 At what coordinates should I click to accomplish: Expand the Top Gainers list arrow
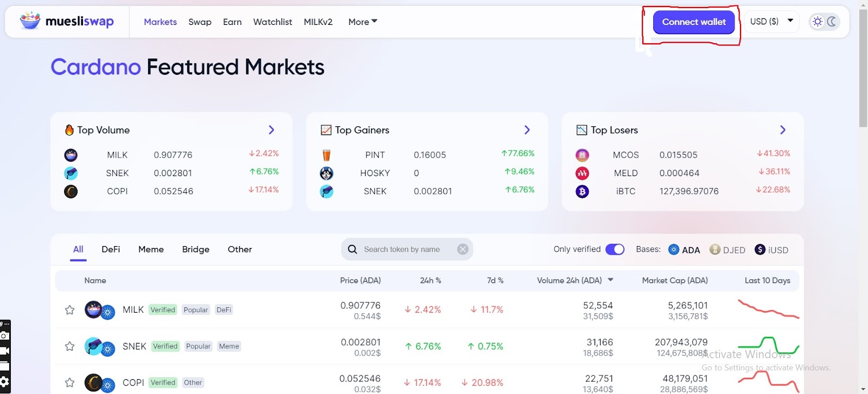pos(527,130)
